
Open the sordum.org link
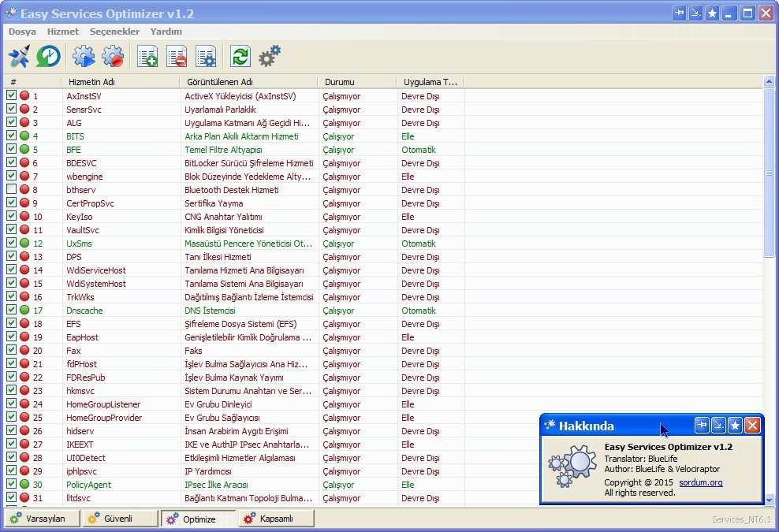pyautogui.click(x=700, y=482)
